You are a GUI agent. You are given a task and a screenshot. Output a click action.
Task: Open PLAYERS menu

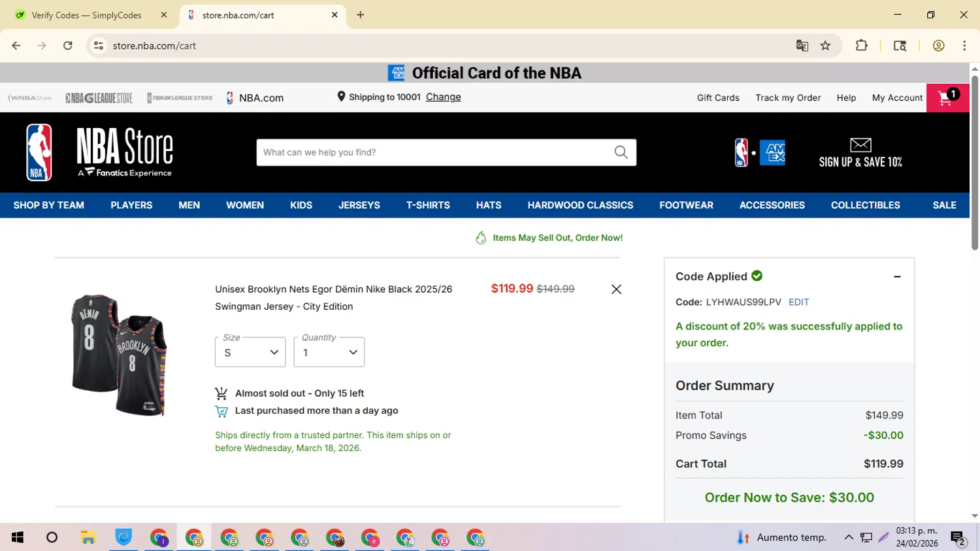click(x=131, y=205)
